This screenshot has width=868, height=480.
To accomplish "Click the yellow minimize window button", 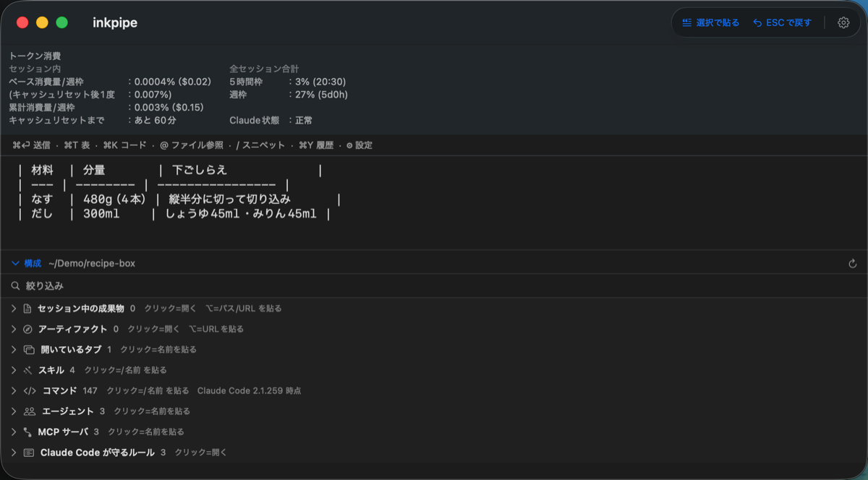I will [x=42, y=22].
